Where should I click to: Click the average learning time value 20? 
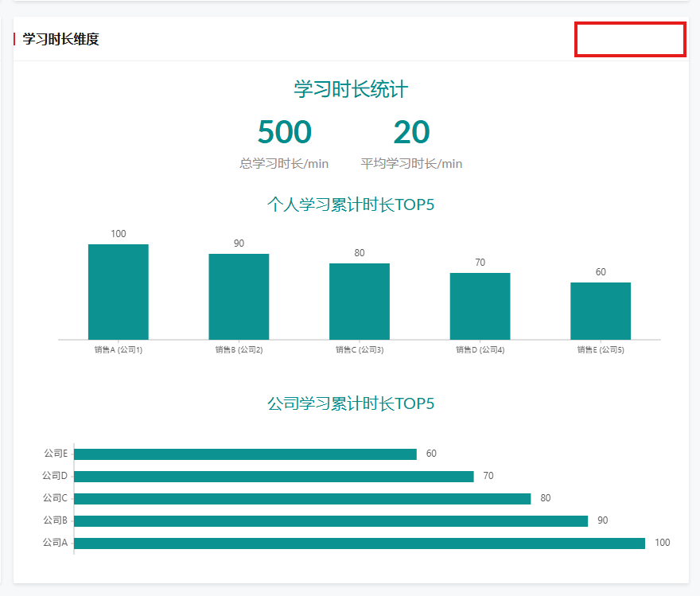pos(411,132)
